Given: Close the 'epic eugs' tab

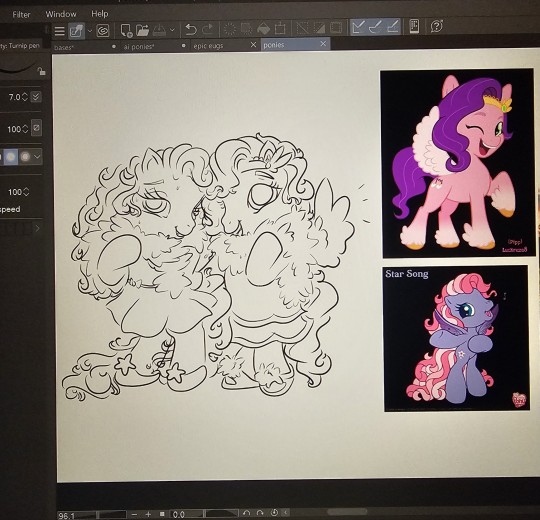Looking at the screenshot, I should pyautogui.click(x=253, y=45).
